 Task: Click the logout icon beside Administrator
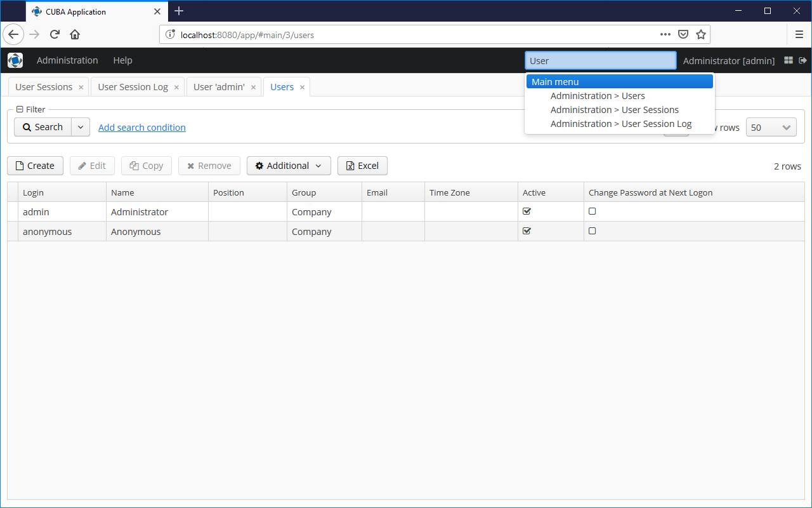(x=802, y=60)
